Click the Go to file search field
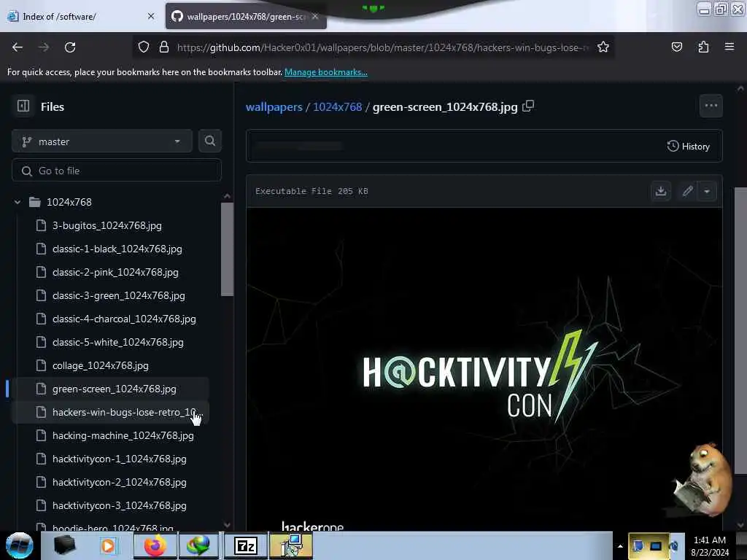Image resolution: width=747 pixels, height=560 pixels. 117,171
